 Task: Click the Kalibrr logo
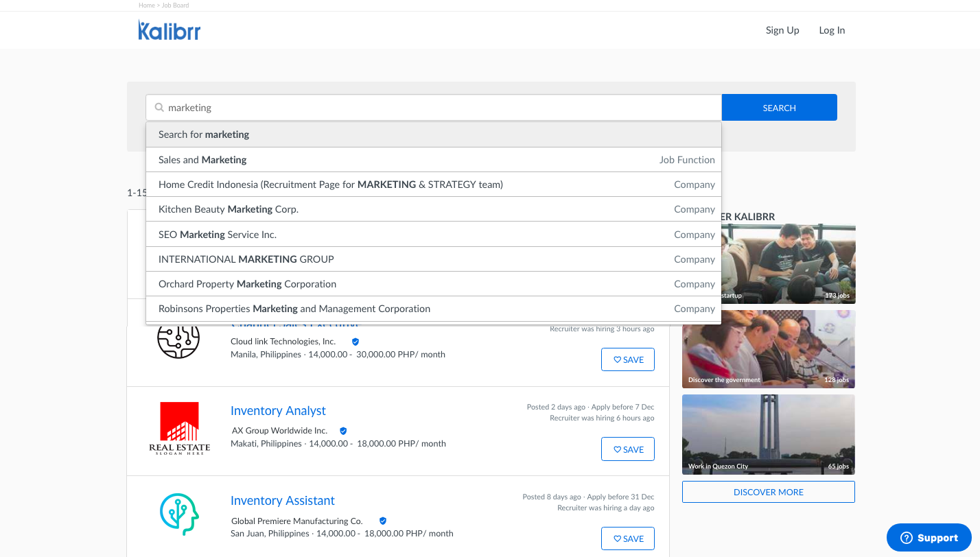click(169, 30)
